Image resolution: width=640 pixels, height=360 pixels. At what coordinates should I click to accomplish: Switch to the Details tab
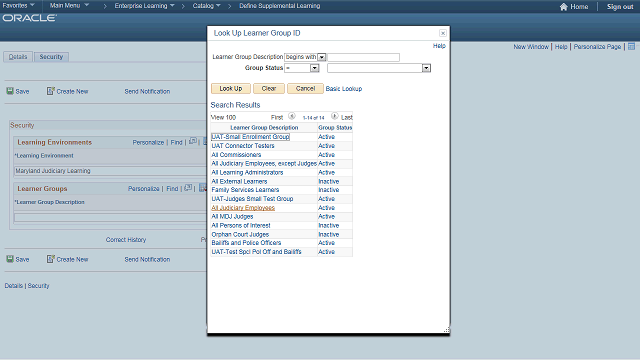tap(18, 57)
